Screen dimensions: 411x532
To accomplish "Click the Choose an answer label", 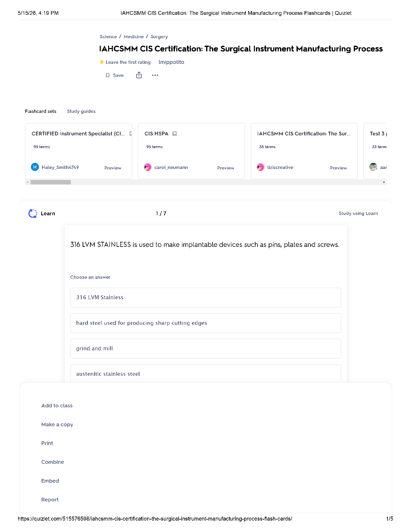I will [x=90, y=277].
